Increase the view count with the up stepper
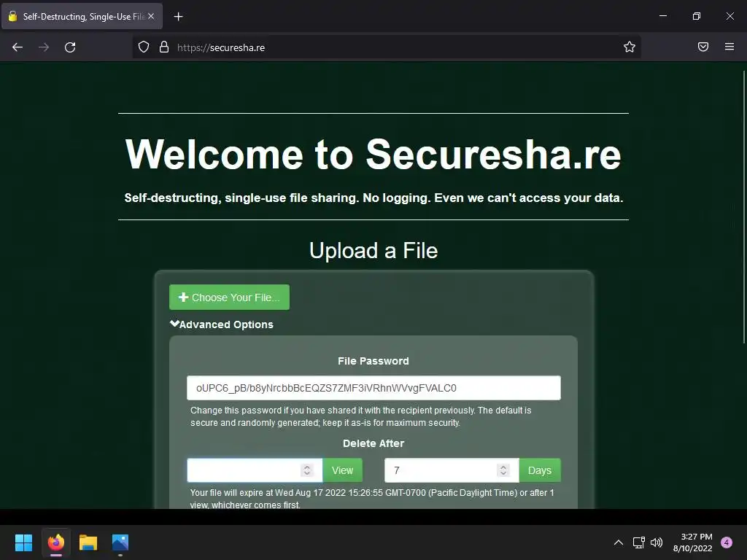Image resolution: width=747 pixels, height=560 pixels. tap(307, 467)
